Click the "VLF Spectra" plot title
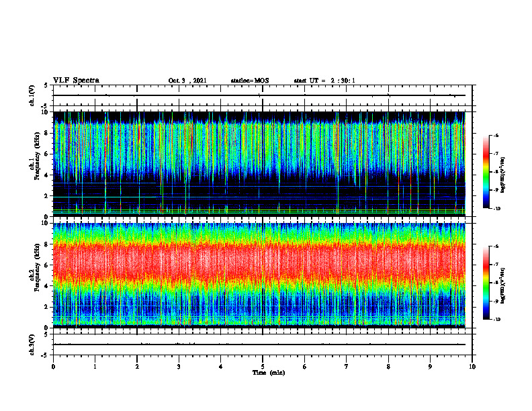The image size is (532, 411). 76,81
